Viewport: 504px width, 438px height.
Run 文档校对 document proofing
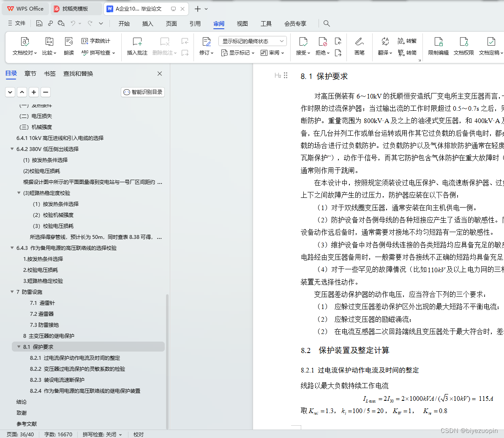pyautogui.click(x=25, y=46)
